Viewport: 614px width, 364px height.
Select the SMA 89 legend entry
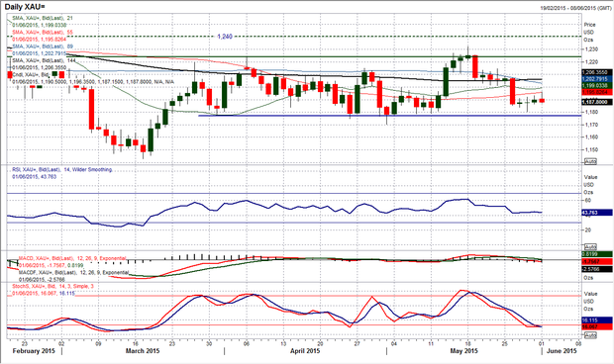(x=43, y=46)
